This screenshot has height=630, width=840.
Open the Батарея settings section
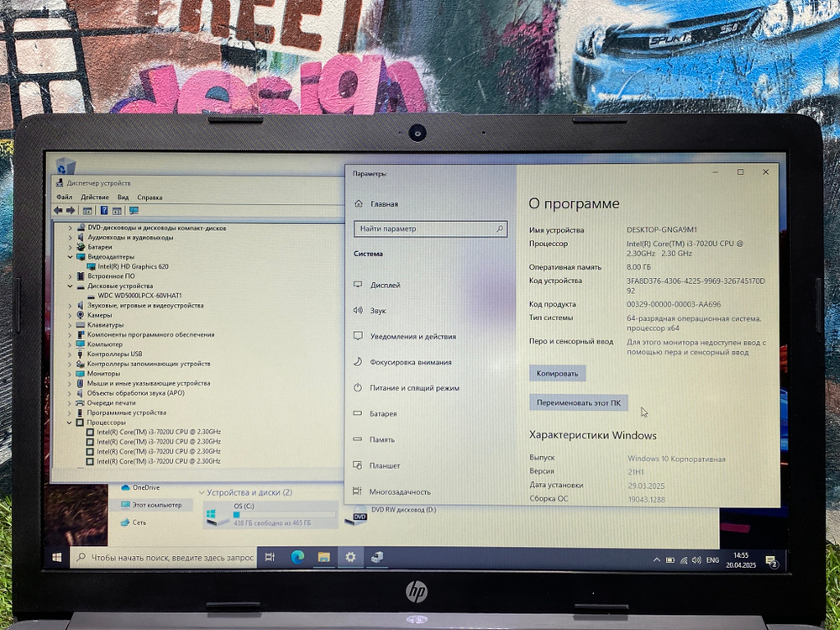coord(384,413)
